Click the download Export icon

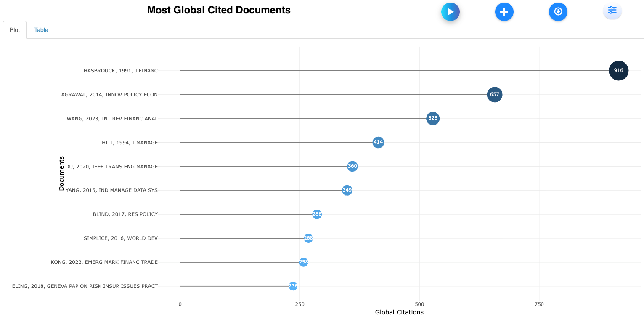[558, 12]
